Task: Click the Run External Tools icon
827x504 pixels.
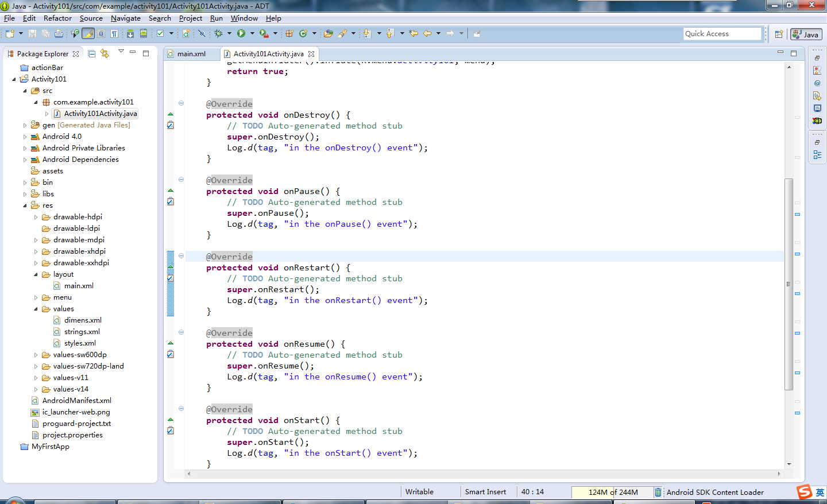Action: (264, 34)
